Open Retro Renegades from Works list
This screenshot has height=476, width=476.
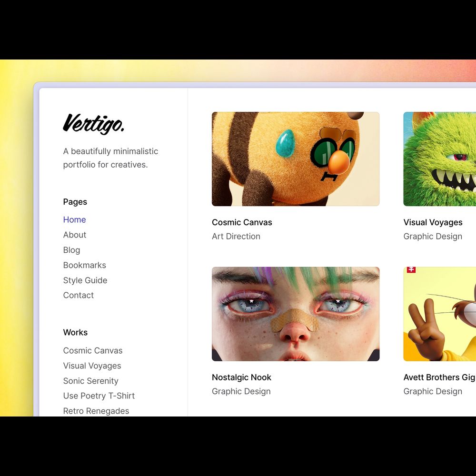pyautogui.click(x=96, y=411)
